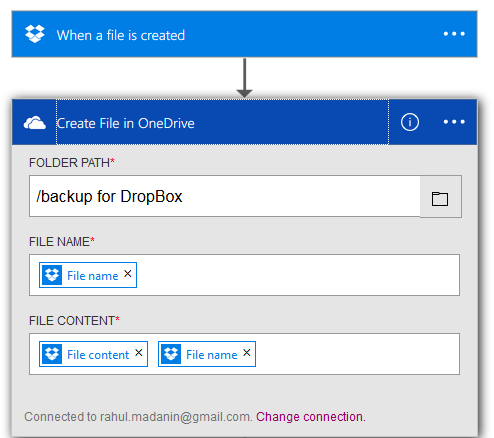This screenshot has height=438, width=494.
Task: Select the File name token in the File Content field
Action: click(x=207, y=354)
